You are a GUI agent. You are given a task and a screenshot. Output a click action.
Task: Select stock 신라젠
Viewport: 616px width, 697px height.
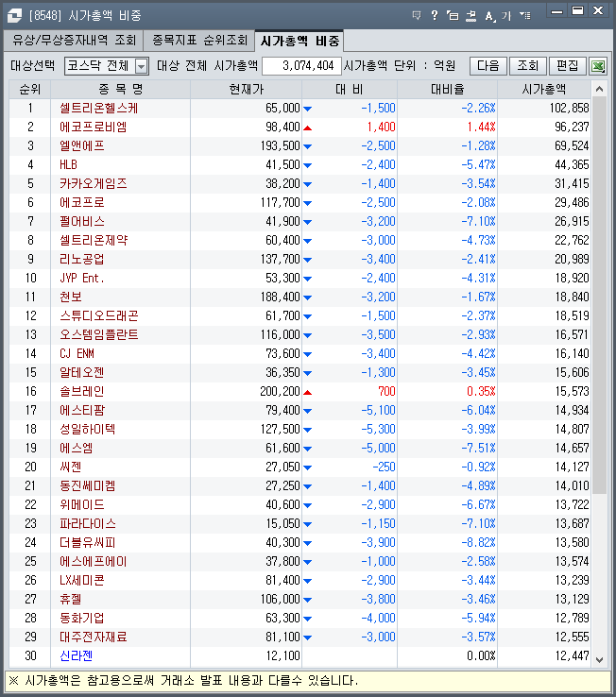77,656
